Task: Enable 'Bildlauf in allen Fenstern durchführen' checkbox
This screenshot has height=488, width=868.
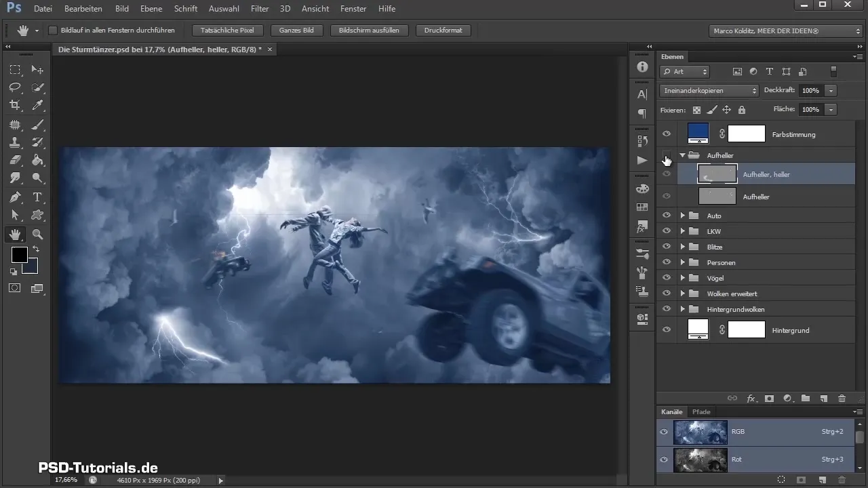Action: pyautogui.click(x=53, y=30)
